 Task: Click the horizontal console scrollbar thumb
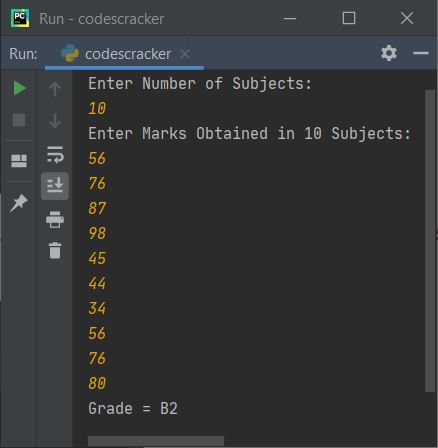point(156,441)
